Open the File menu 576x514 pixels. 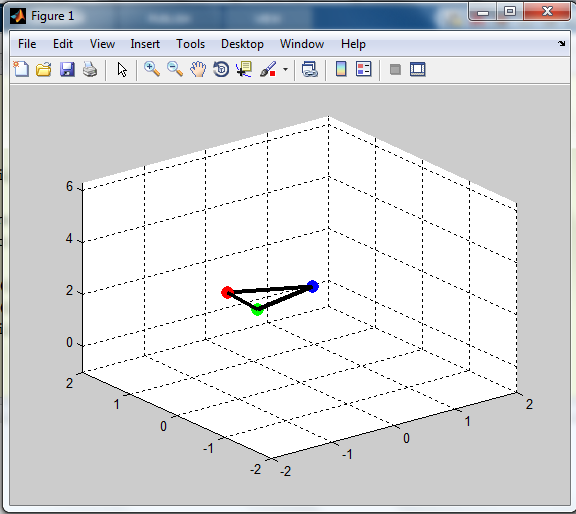point(27,44)
